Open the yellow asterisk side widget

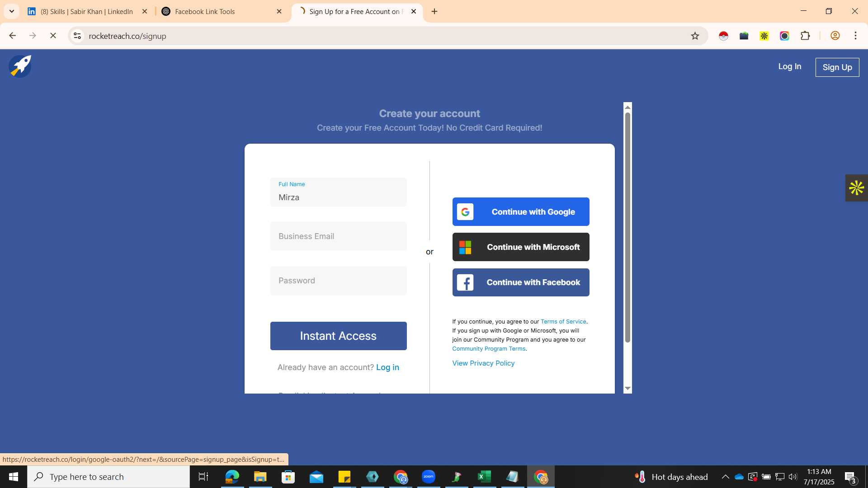point(856,188)
